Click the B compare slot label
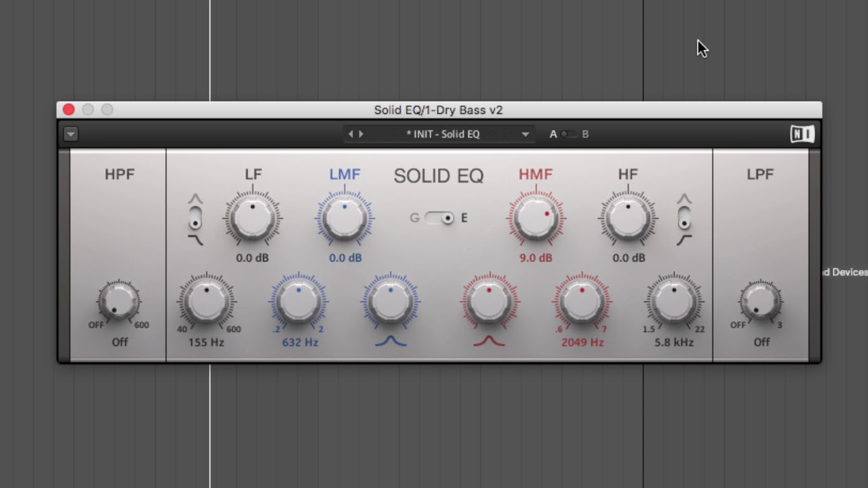 [x=585, y=134]
